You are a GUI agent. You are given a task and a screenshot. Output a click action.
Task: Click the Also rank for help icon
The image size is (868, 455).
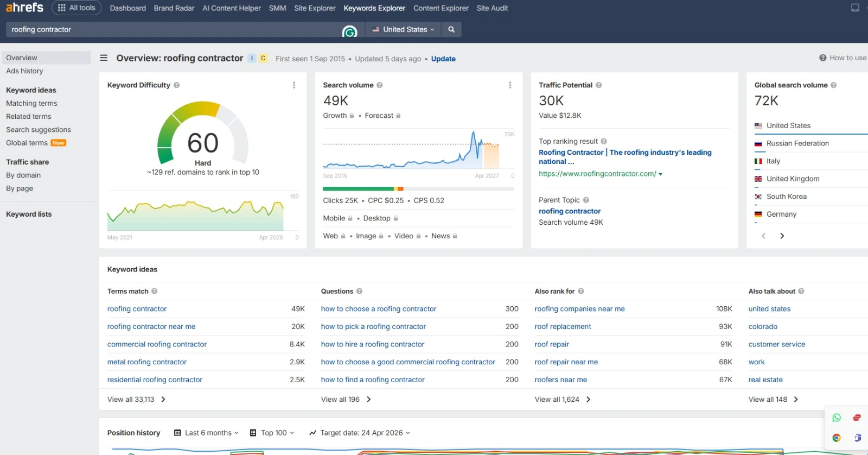click(581, 291)
